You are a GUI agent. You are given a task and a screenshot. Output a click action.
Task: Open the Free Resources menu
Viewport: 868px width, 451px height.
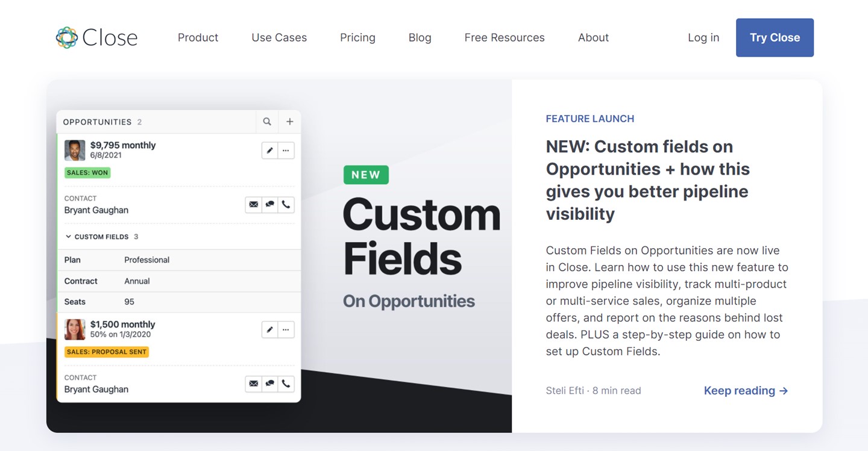tap(505, 37)
